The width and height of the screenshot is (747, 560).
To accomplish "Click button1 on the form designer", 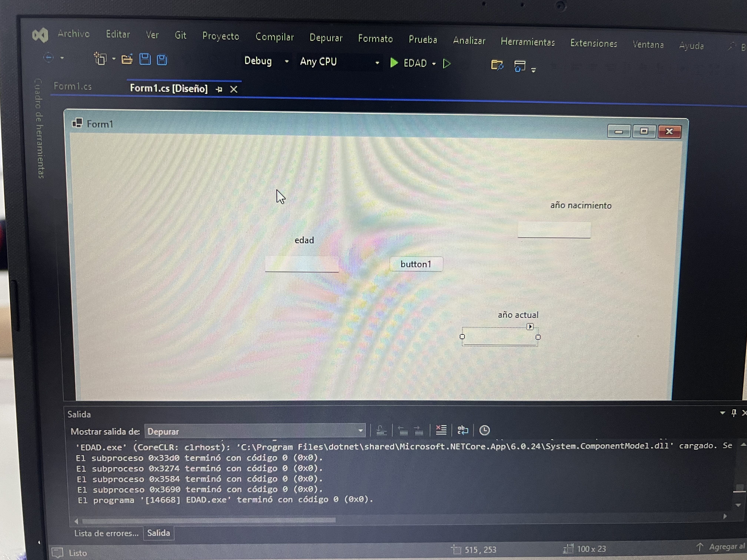I will (x=416, y=264).
